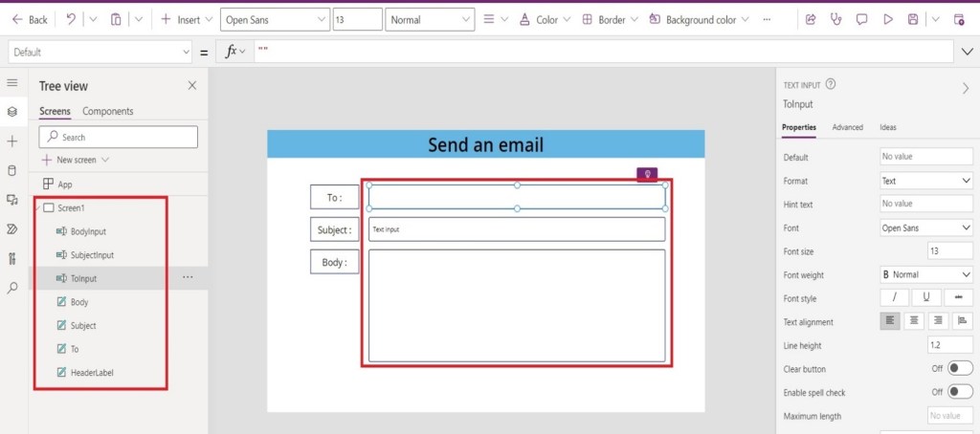Toggle the Clear button switch
This screenshot has height=434, width=980.
click(x=958, y=369)
